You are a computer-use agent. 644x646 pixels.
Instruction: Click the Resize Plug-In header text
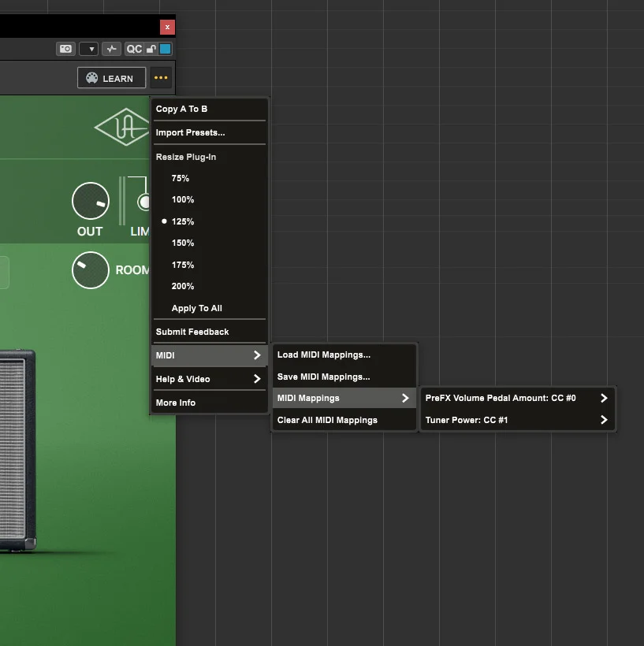tap(186, 157)
